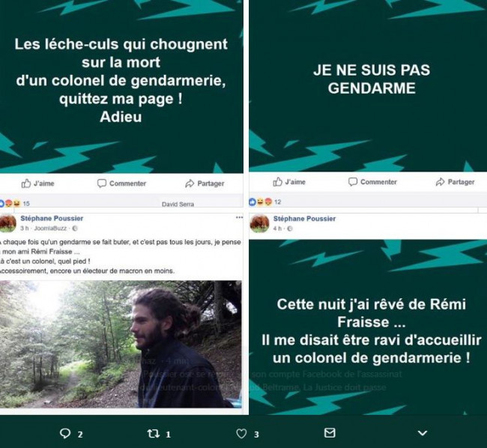The image size is (487, 448).
Task: Click the profile avatar on the left post
Action: (x=7, y=223)
